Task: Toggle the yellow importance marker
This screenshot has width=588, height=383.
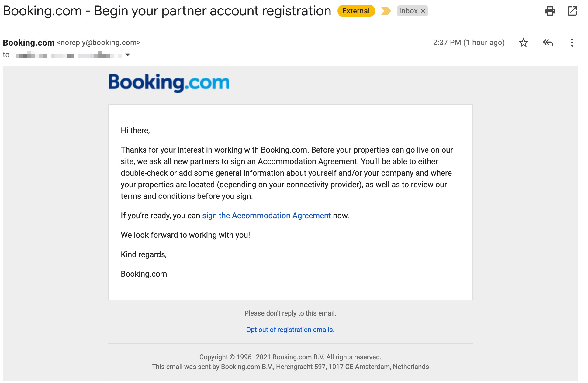Action: [386, 11]
